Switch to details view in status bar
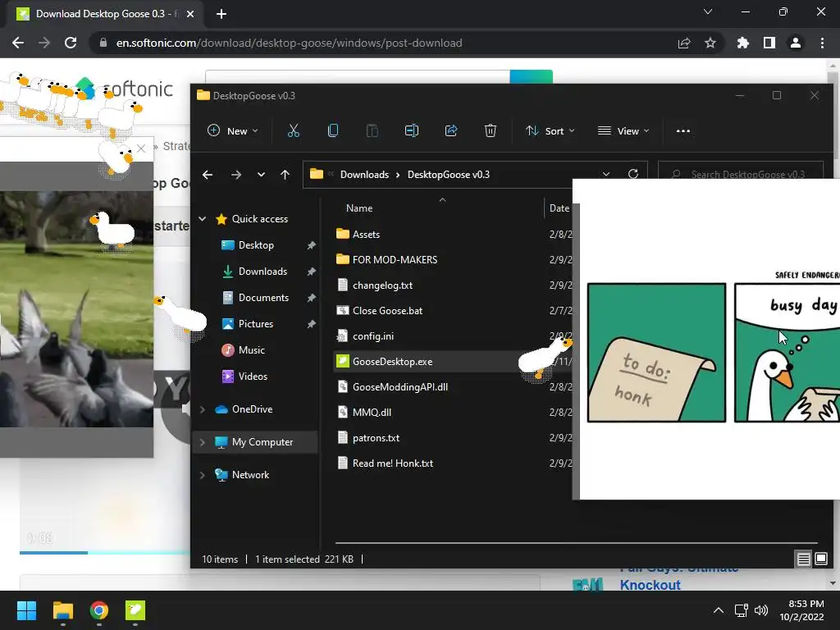Image resolution: width=840 pixels, height=630 pixels. pos(804,559)
